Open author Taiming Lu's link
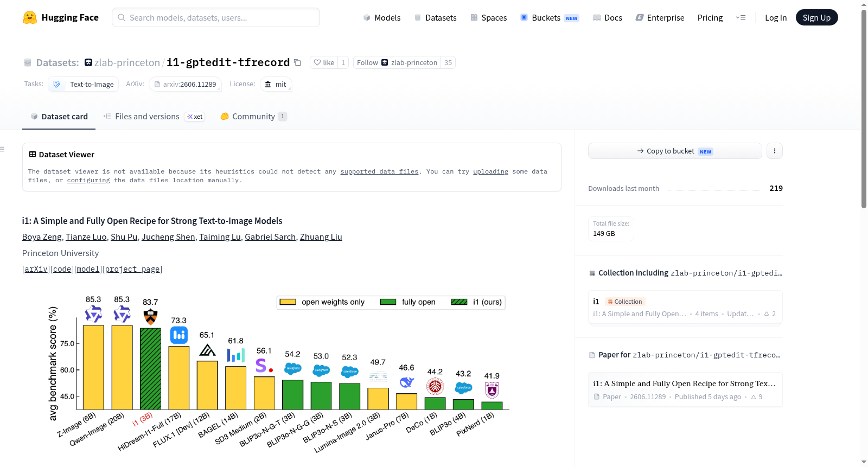Image resolution: width=868 pixels, height=467 pixels. [220, 237]
